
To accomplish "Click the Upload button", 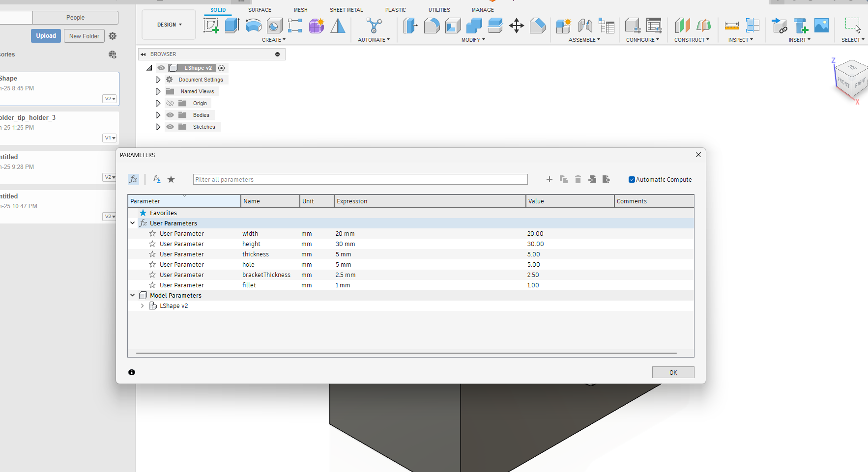I will 46,36.
